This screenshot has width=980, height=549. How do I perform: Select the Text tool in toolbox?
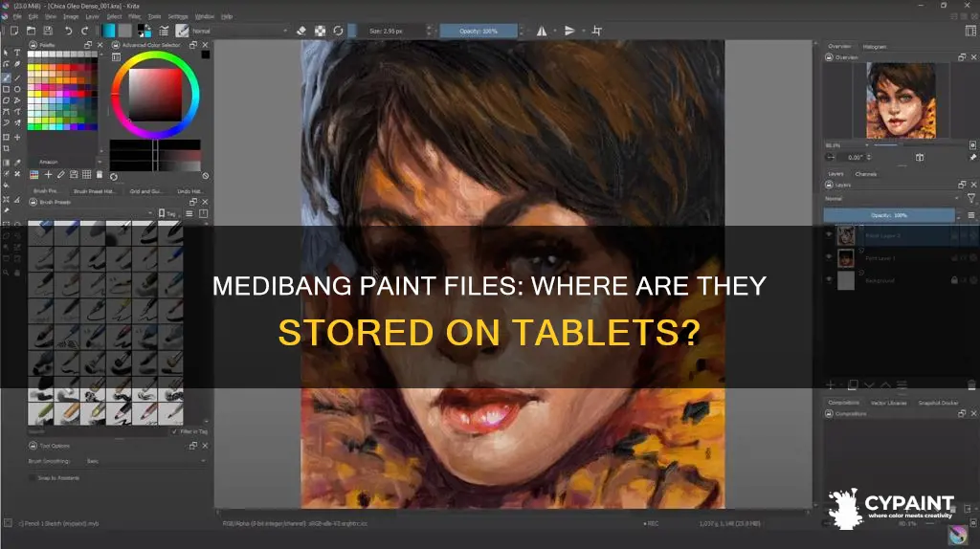tap(17, 54)
